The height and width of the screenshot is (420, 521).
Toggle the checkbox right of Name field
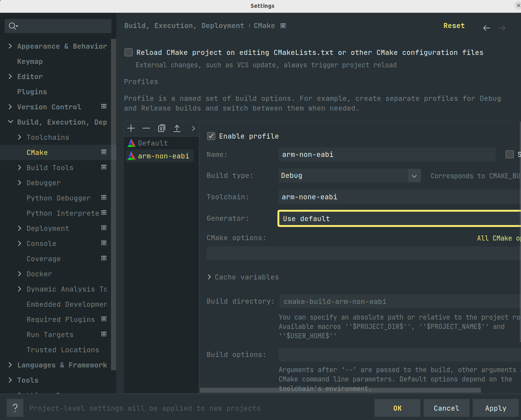(509, 155)
